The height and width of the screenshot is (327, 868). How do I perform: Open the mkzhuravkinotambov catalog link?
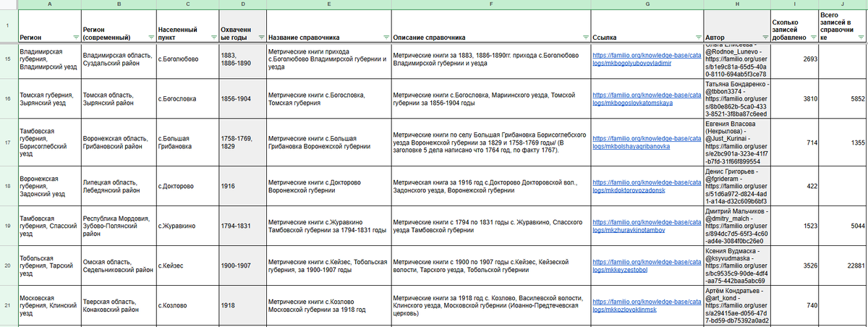[647, 226]
